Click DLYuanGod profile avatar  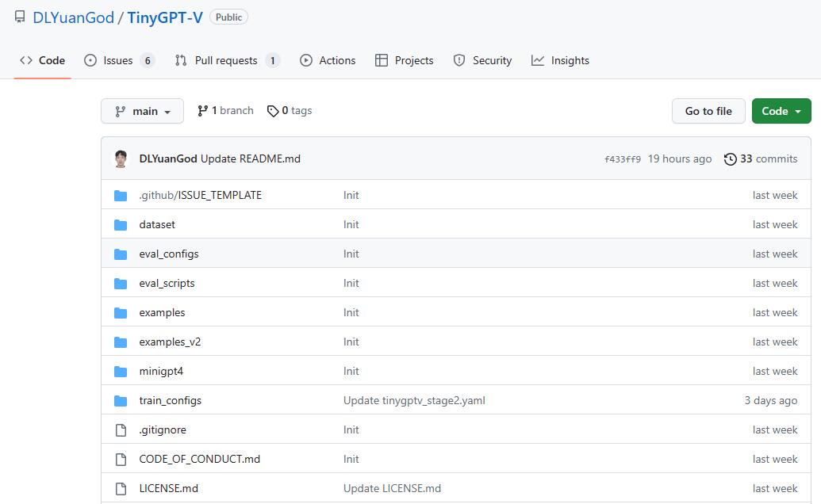121,158
